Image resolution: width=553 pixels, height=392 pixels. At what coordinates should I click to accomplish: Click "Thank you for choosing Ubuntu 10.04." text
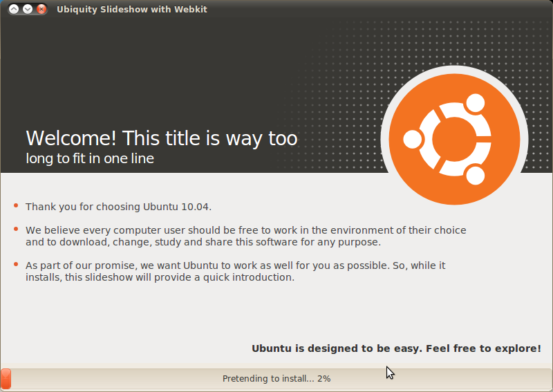coord(118,207)
